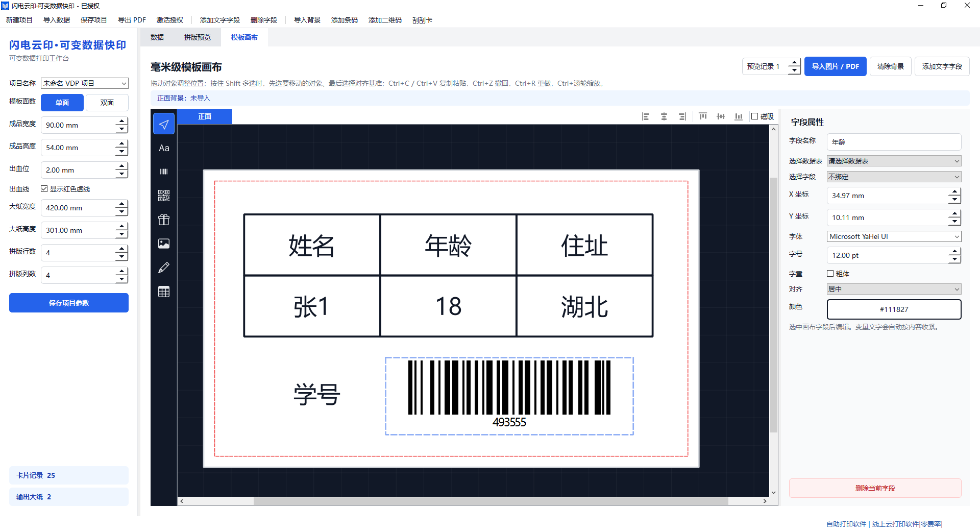Decrease 成品高度 value with down arrow

(x=121, y=152)
